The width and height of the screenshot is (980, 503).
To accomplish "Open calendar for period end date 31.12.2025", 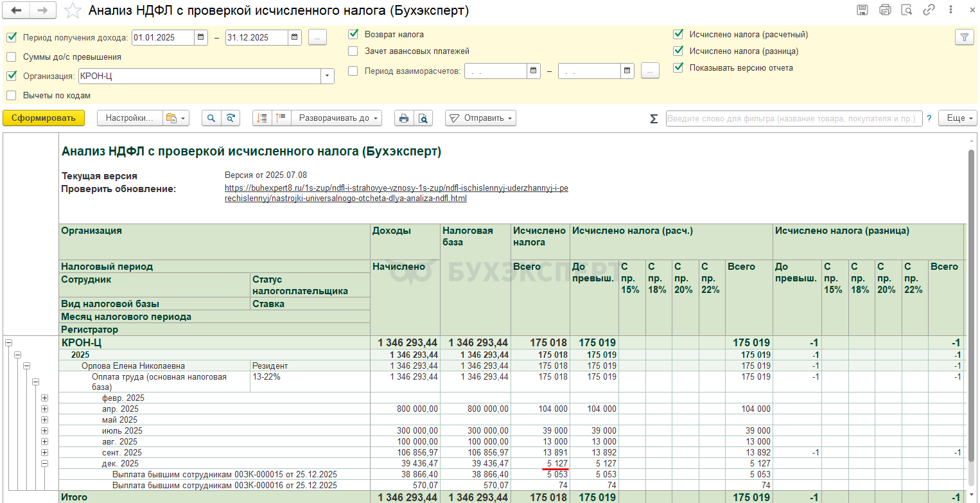I will (295, 37).
